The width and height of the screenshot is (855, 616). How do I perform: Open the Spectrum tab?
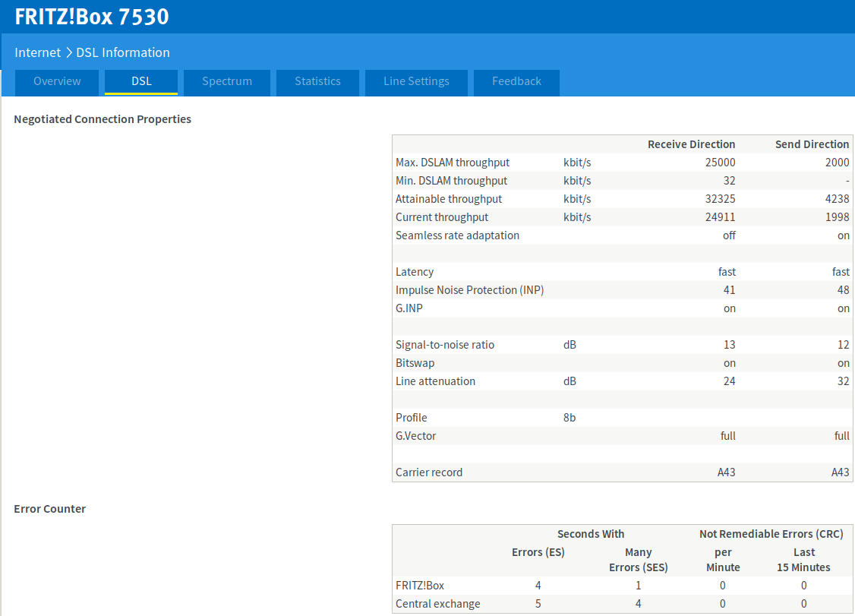point(226,81)
